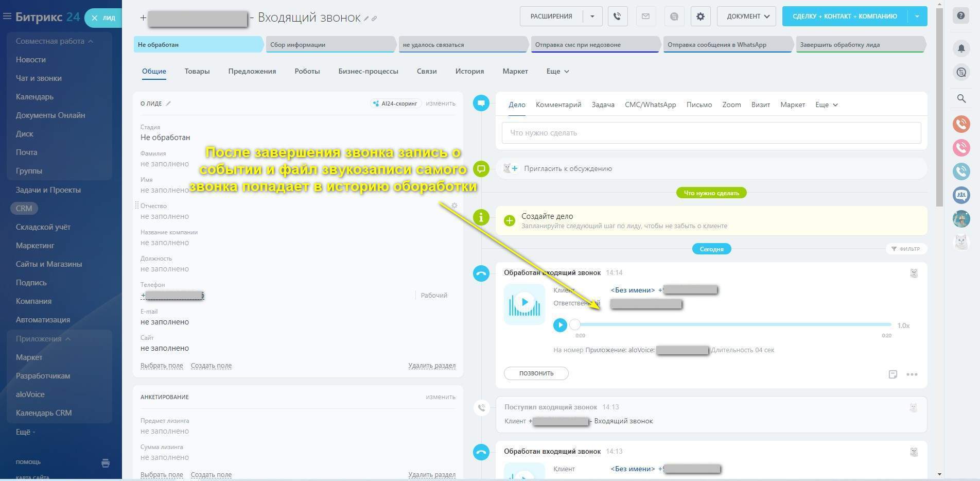Screen dimensions: 980x481
Task: Open the РАСШИРЕНИЯ dropdown arrow
Action: coord(592,16)
